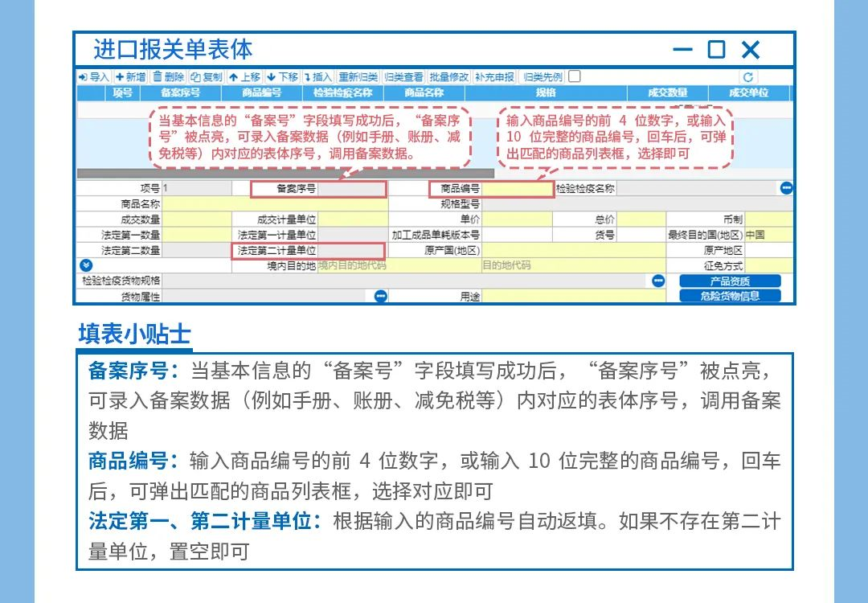The image size is (868, 603).
Task: Close the 进口报关单表体 window
Action: [751, 49]
